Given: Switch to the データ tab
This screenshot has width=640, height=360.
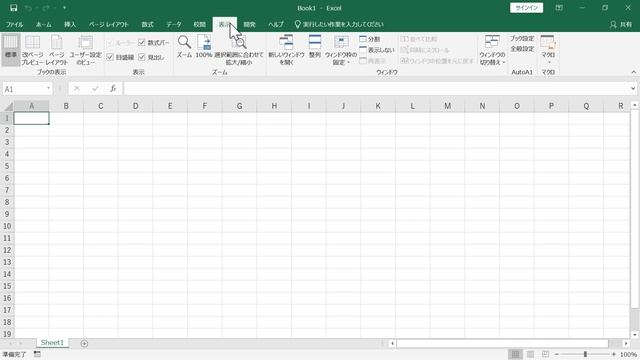Looking at the screenshot, I should tap(173, 24).
